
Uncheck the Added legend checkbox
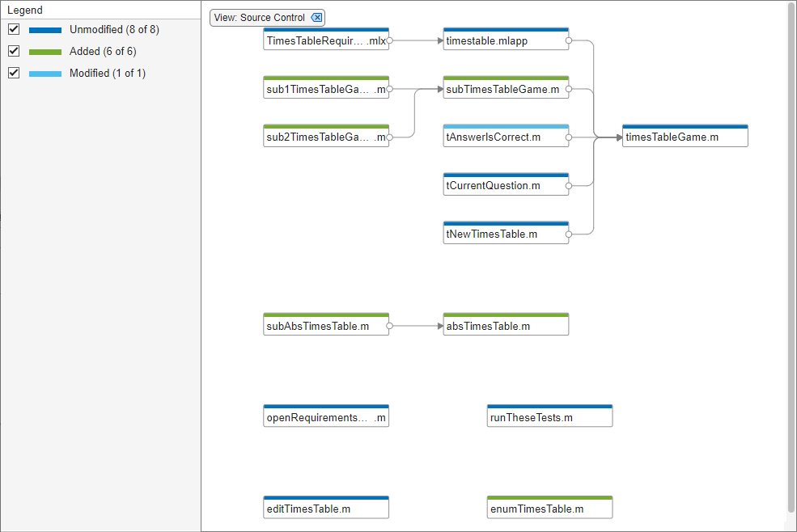(x=14, y=51)
